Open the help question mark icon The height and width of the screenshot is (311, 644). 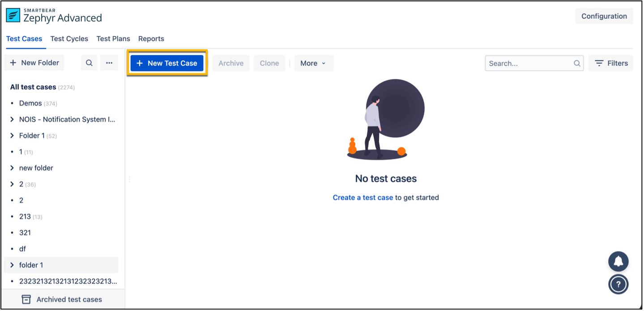[x=618, y=284]
